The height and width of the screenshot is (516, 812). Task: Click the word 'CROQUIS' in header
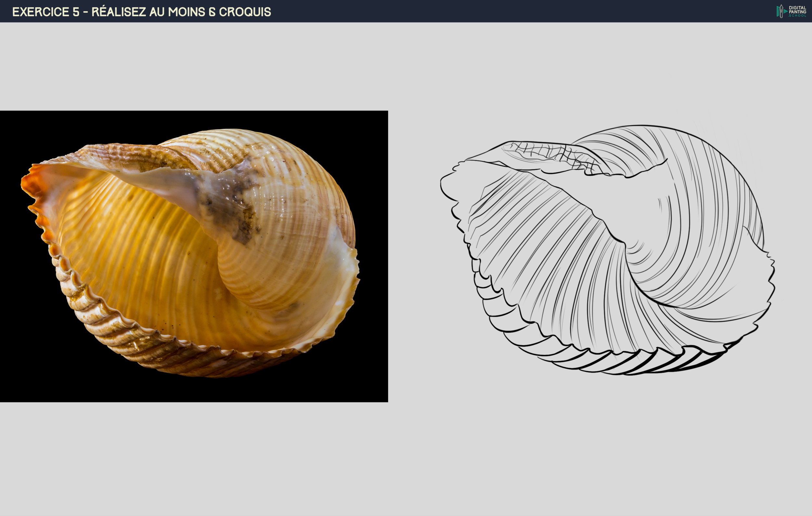click(x=245, y=12)
